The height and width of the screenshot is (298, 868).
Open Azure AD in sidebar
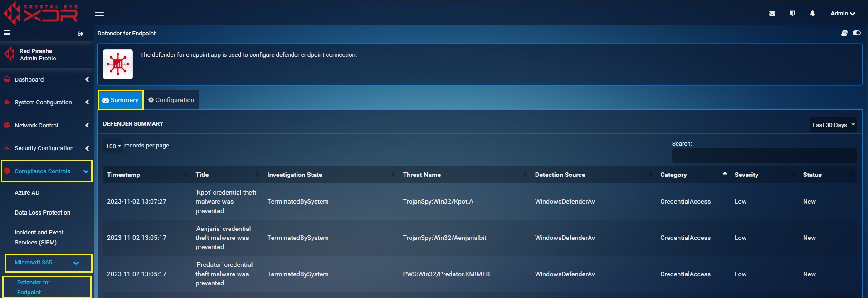(x=27, y=192)
